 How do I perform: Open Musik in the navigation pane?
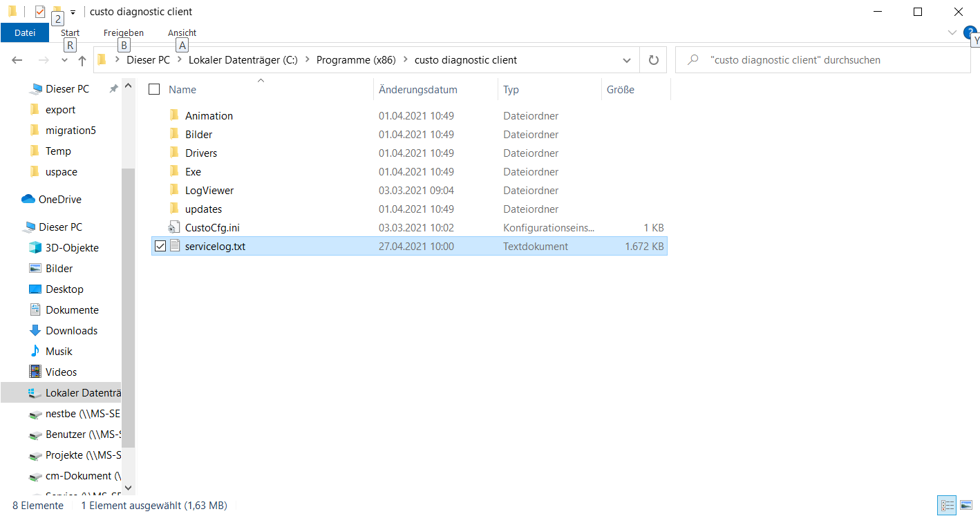[x=59, y=351]
